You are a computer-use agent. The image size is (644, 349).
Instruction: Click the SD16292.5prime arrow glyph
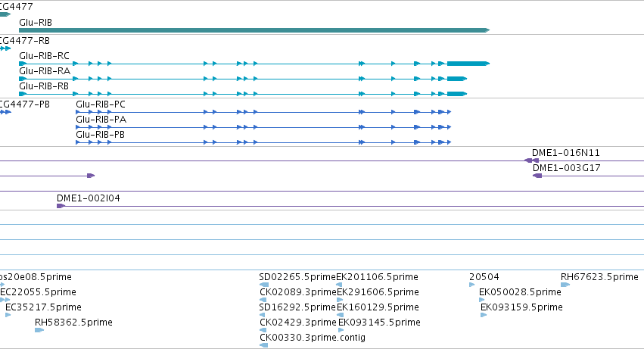(263, 315)
